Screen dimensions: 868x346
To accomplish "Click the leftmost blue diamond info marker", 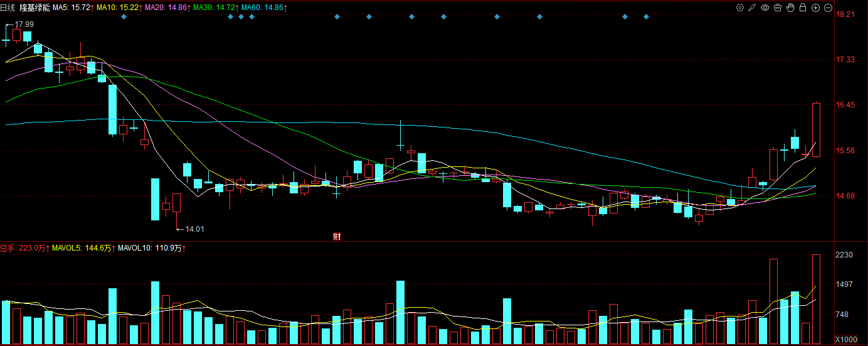I will pyautogui.click(x=124, y=17).
